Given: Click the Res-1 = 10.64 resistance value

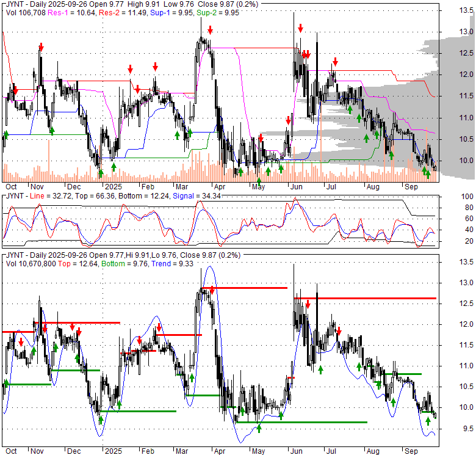Looking at the screenshot, I should [71, 13].
